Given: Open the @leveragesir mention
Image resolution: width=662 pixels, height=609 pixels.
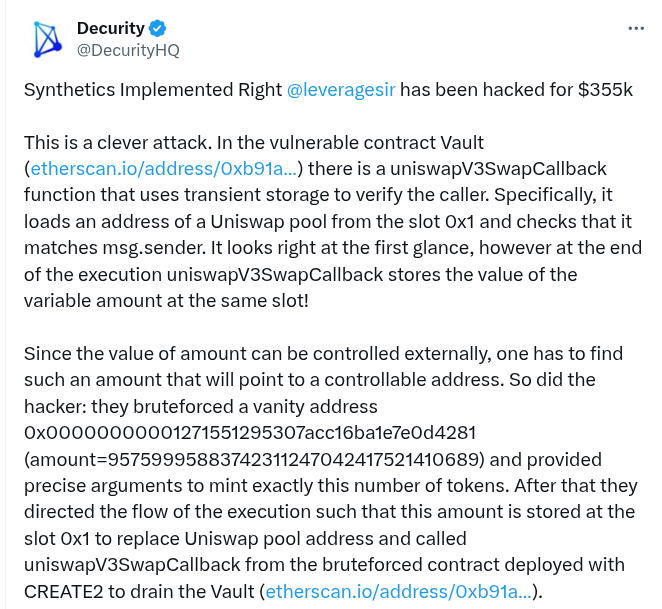Looking at the screenshot, I should point(341,90).
